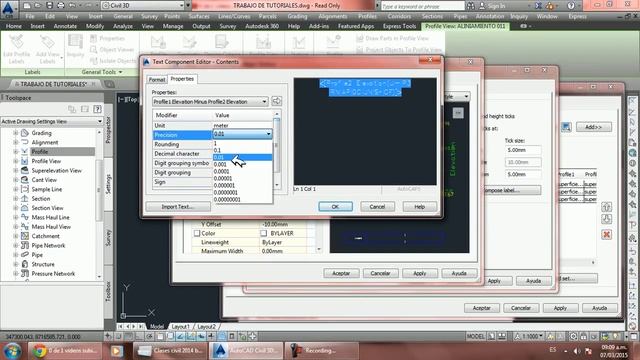Click the Inquiry ribbon icon

(x=76, y=42)
